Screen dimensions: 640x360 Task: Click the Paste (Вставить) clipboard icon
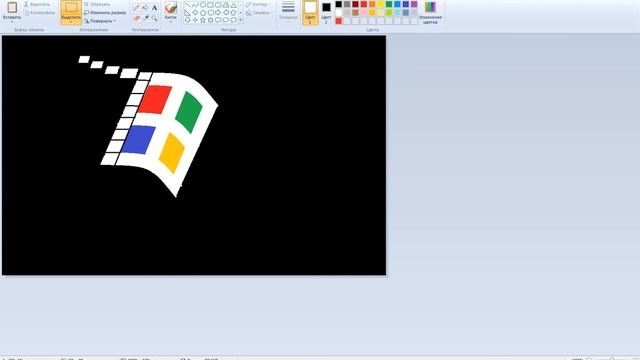tap(12, 7)
